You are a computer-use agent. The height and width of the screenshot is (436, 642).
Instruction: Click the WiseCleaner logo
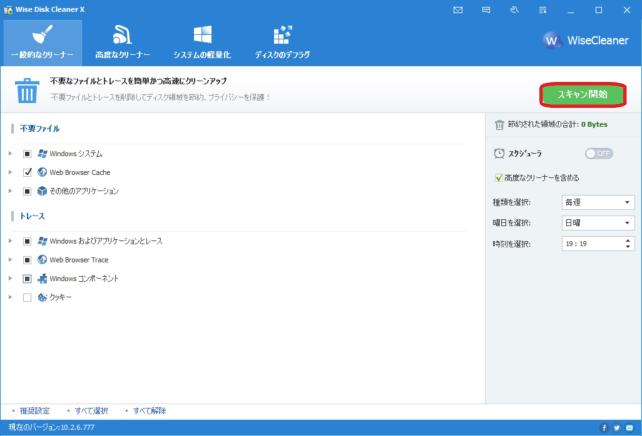585,40
